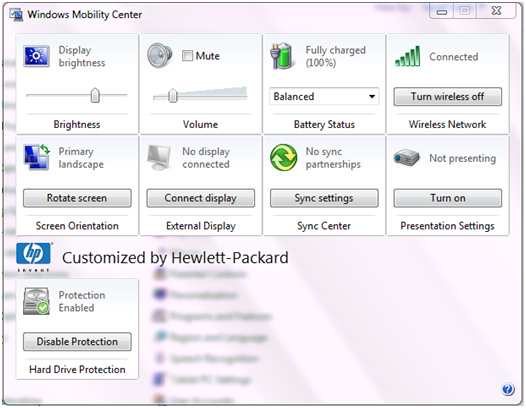Click the Connect display button

[x=201, y=198]
